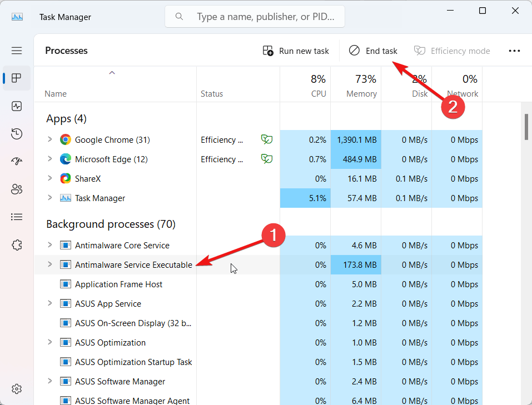This screenshot has width=532, height=405.
Task: Open the Performance page in sidebar
Action: (x=17, y=106)
